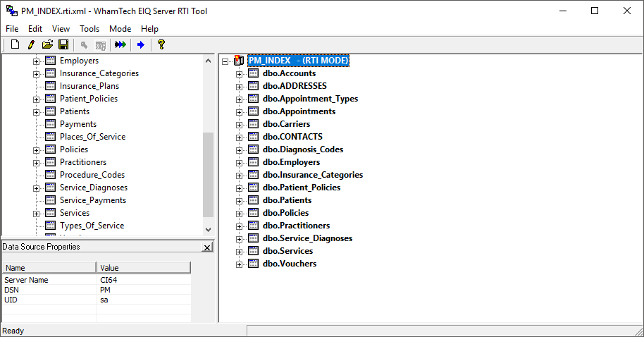Click the Value column header
The height and width of the screenshot is (337, 644).
coord(144,267)
